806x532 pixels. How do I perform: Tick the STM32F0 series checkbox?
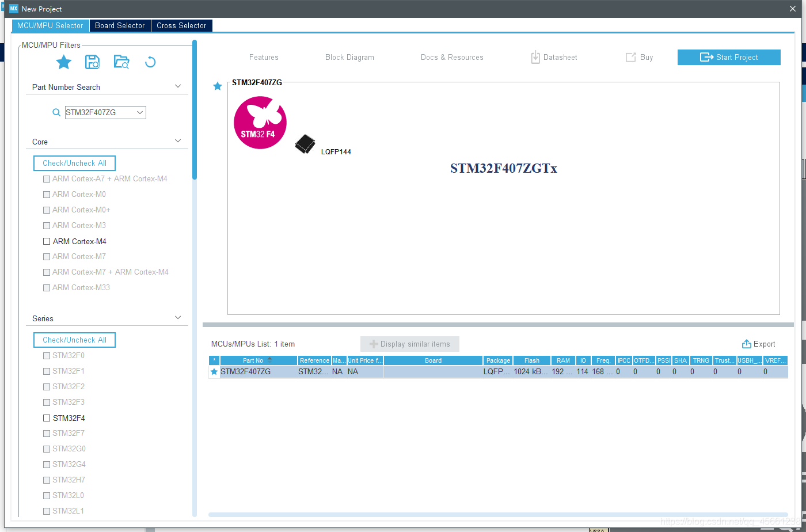(47, 356)
